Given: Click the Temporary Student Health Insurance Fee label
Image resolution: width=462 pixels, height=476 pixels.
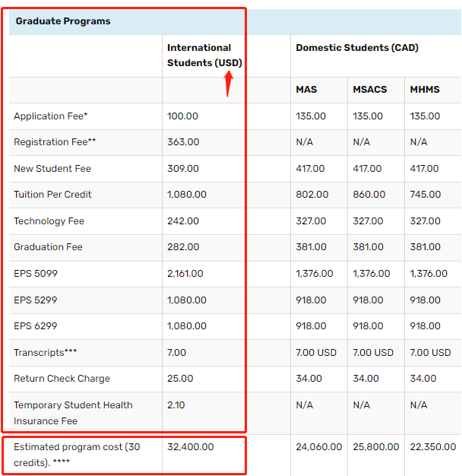Looking at the screenshot, I should (73, 413).
